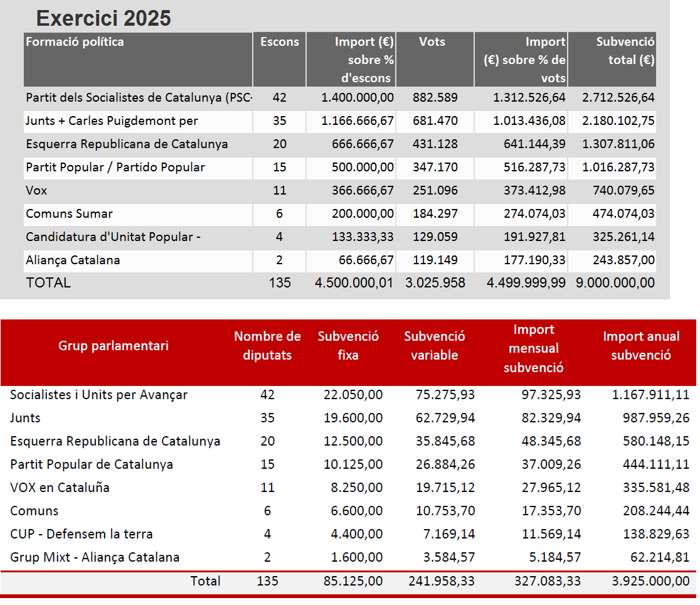Select total monthly amount 327.083,33
This screenshot has height=605, width=700.
[x=548, y=581]
